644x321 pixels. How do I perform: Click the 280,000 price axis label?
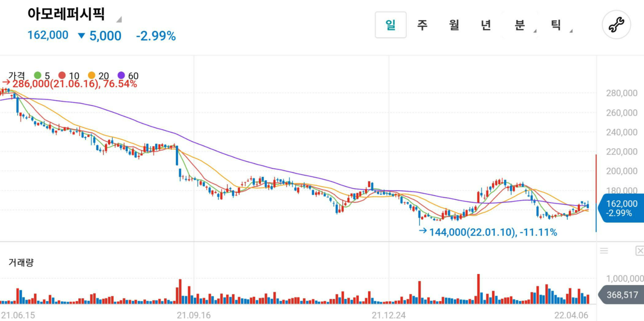(621, 93)
